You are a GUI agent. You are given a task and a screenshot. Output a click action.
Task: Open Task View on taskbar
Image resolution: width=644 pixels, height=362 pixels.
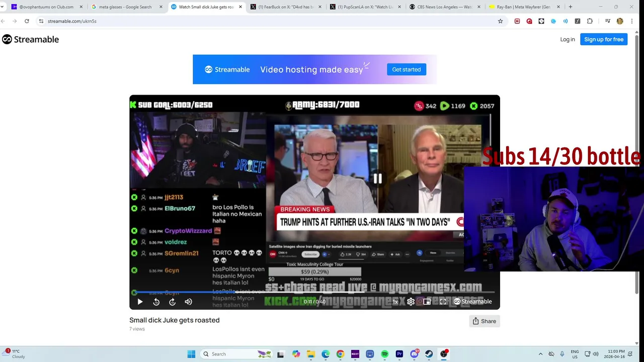coord(281,354)
